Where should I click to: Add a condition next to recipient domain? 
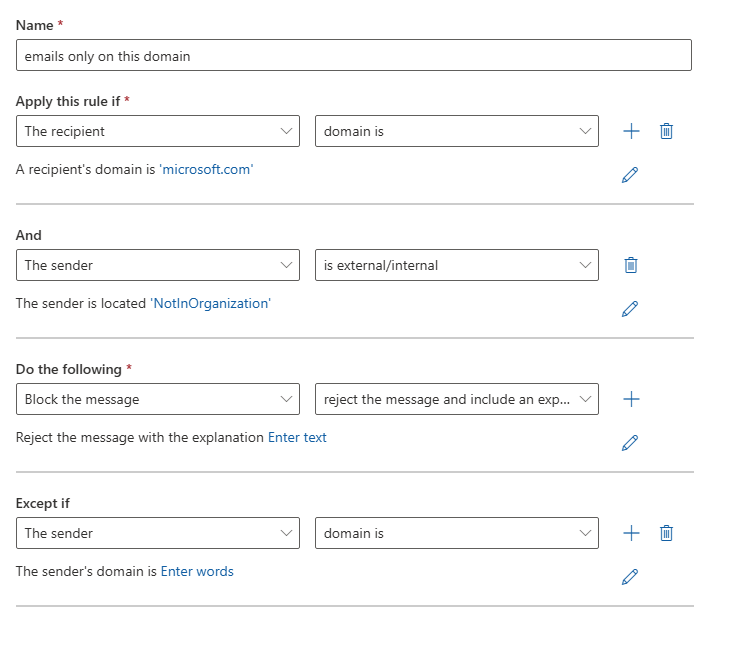click(631, 131)
